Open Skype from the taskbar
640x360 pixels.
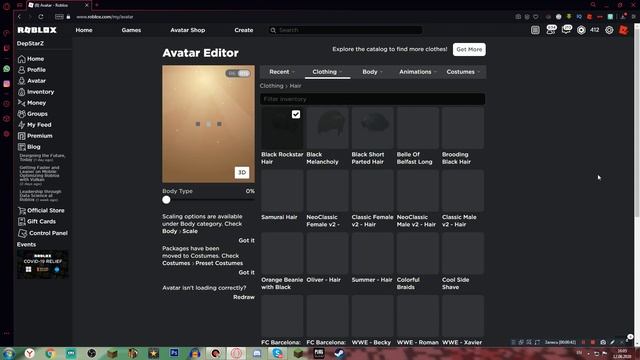coord(278,353)
